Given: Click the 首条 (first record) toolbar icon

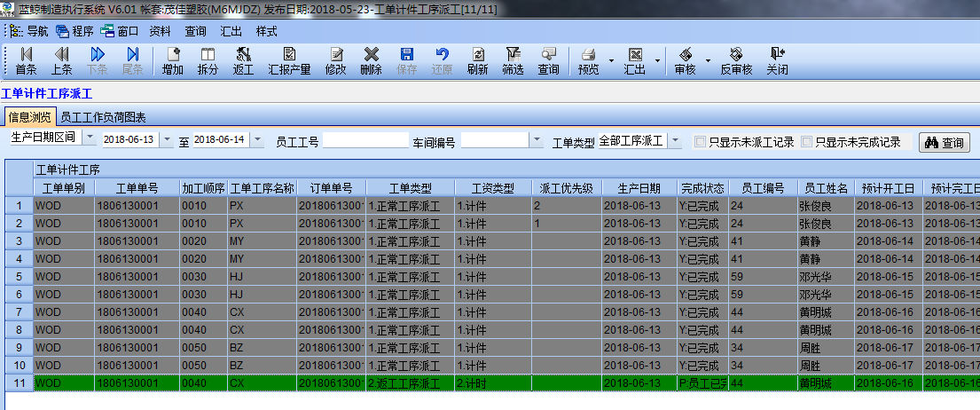Looking at the screenshot, I should [x=27, y=60].
